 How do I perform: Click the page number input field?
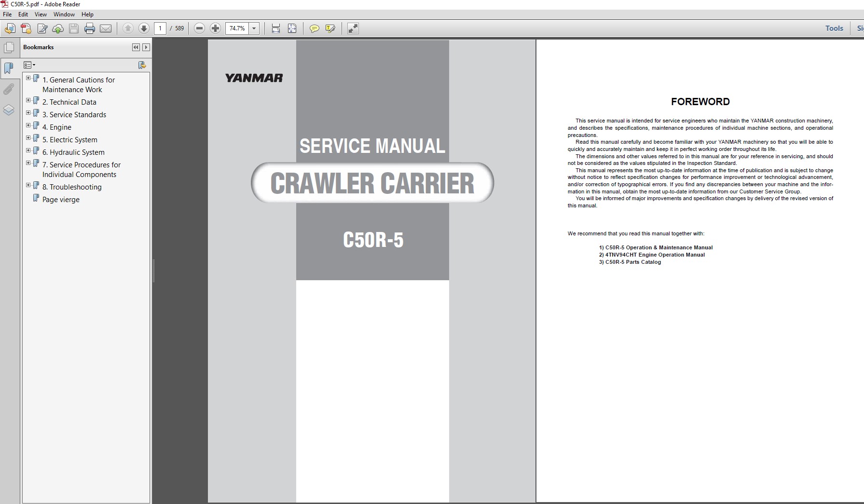160,28
